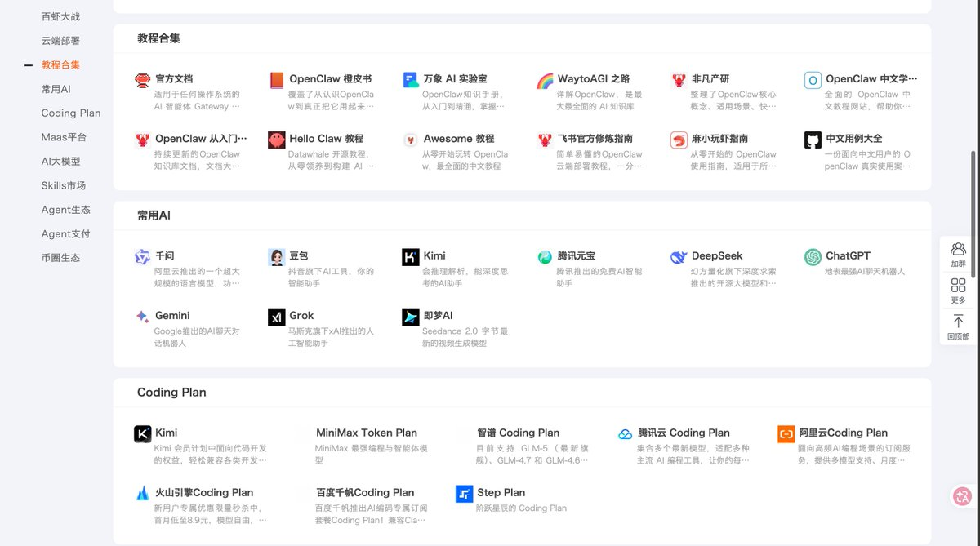Viewport: 980px width, 546px height.
Task: Click the Gemini sparkle icon
Action: (x=143, y=317)
